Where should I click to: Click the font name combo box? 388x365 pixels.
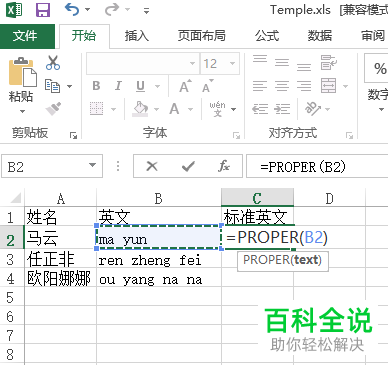pyautogui.click(x=142, y=63)
